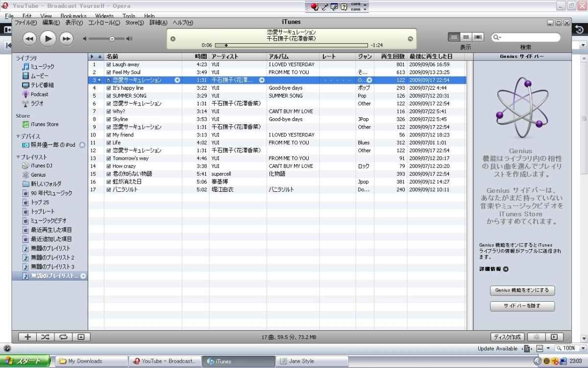Click the next track forward button
Viewport: 588px width, 368px height.
coord(66,38)
